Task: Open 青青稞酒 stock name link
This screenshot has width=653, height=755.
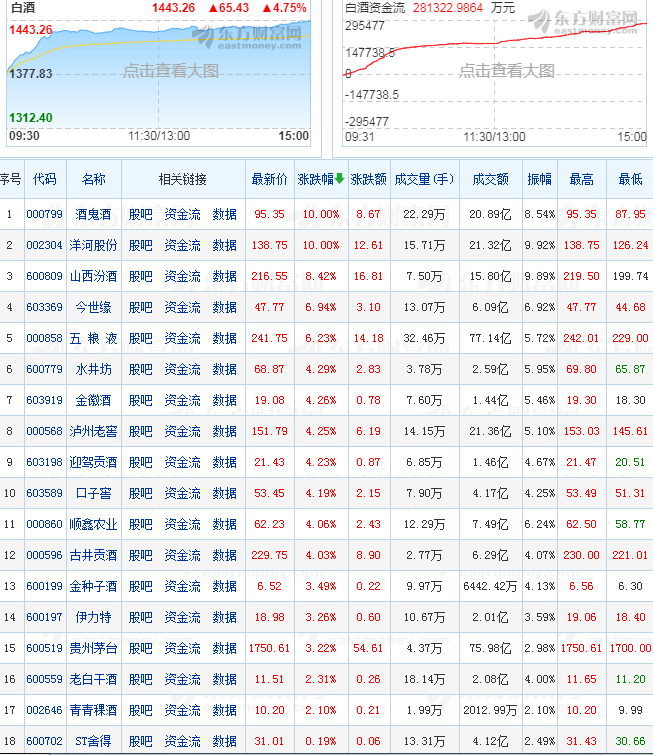Action: [x=93, y=710]
